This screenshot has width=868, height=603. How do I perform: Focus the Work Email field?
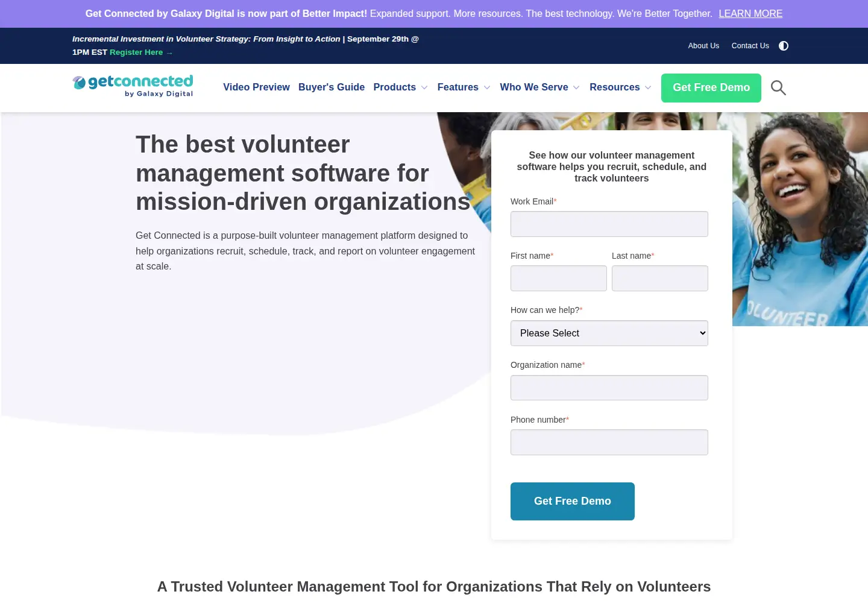point(609,224)
